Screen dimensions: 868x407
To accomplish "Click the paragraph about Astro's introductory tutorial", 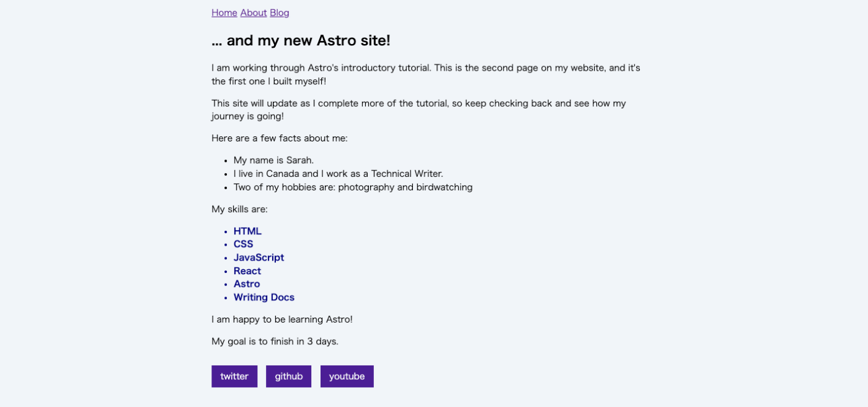I will (426, 74).
